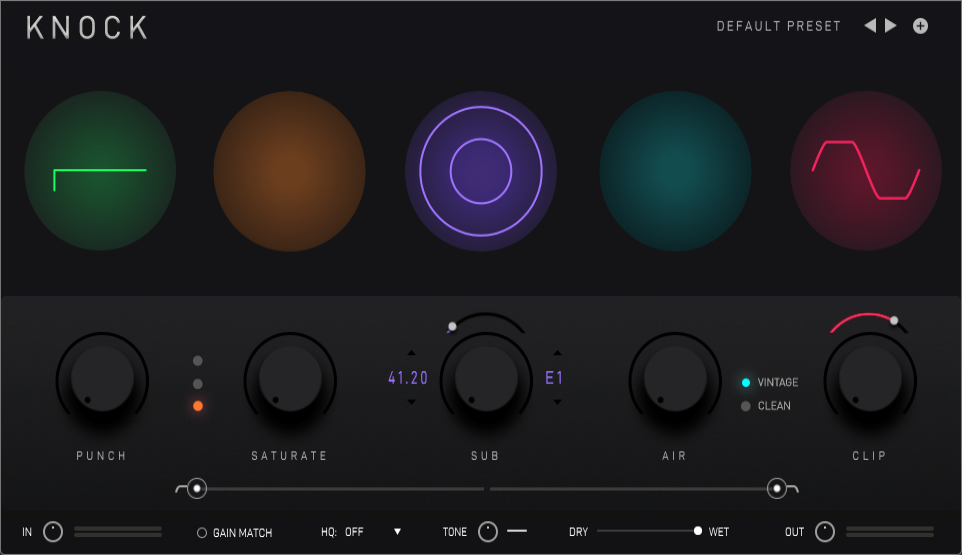962x555 pixels.
Task: Open the Default Preset menu
Action: (x=779, y=26)
